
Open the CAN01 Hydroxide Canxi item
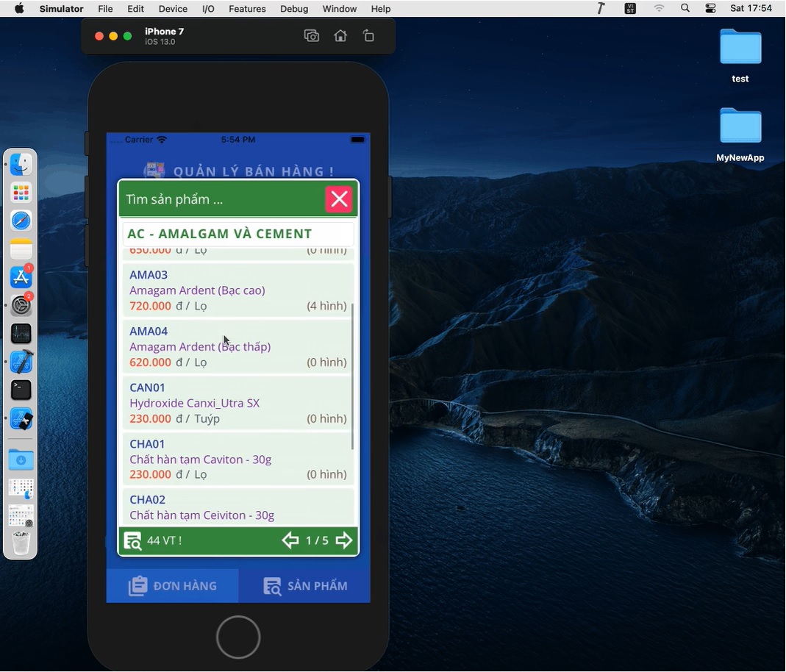coord(237,403)
